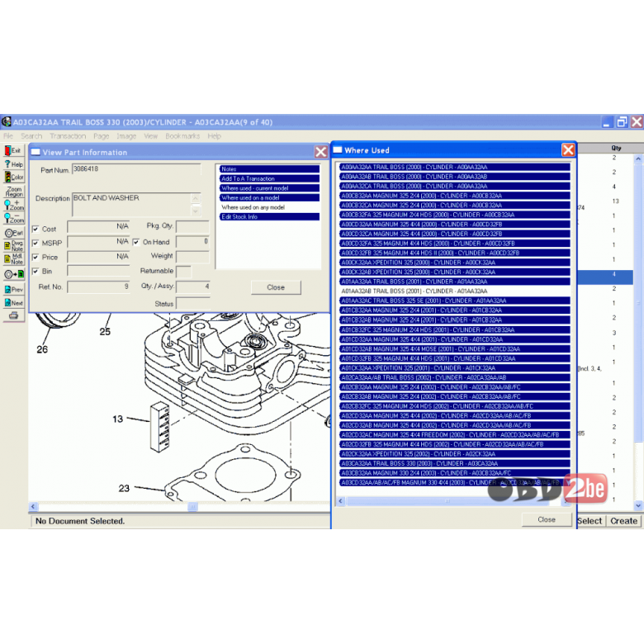The width and height of the screenshot is (644, 644).
Task: Open the File menu
Action: 8,136
